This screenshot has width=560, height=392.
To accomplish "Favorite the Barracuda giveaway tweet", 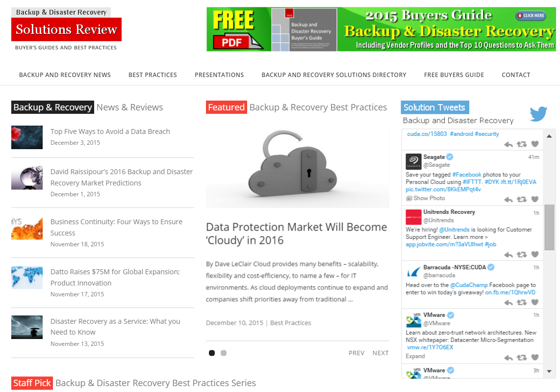I will 535,302.
